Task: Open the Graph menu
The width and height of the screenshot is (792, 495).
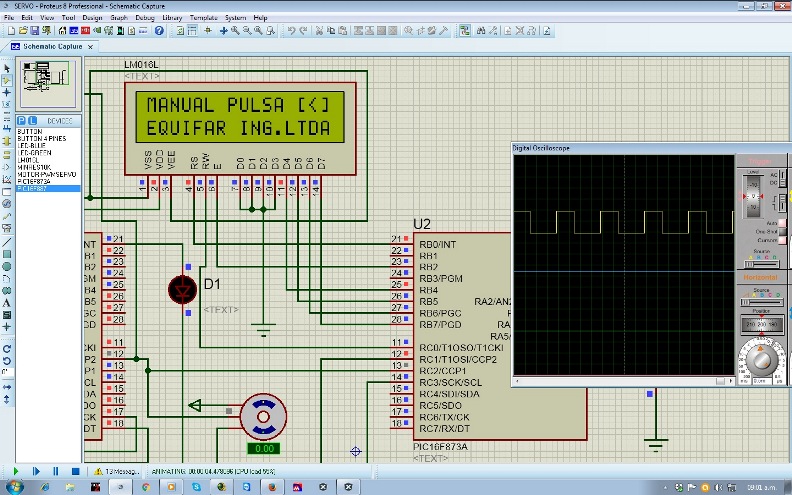Action: coord(119,18)
